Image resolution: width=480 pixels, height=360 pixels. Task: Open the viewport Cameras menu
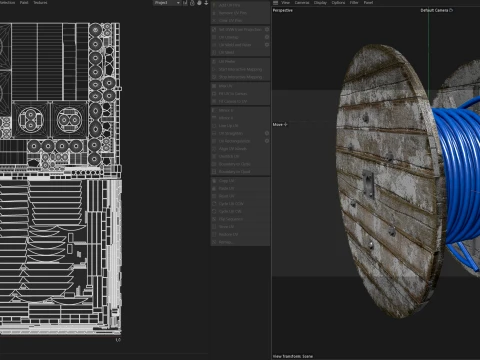[x=302, y=3]
